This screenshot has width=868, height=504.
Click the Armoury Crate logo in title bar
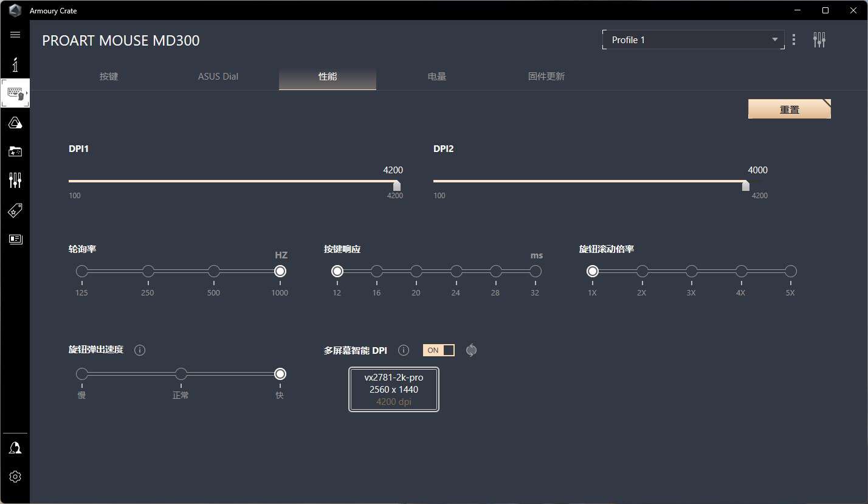pos(15,11)
